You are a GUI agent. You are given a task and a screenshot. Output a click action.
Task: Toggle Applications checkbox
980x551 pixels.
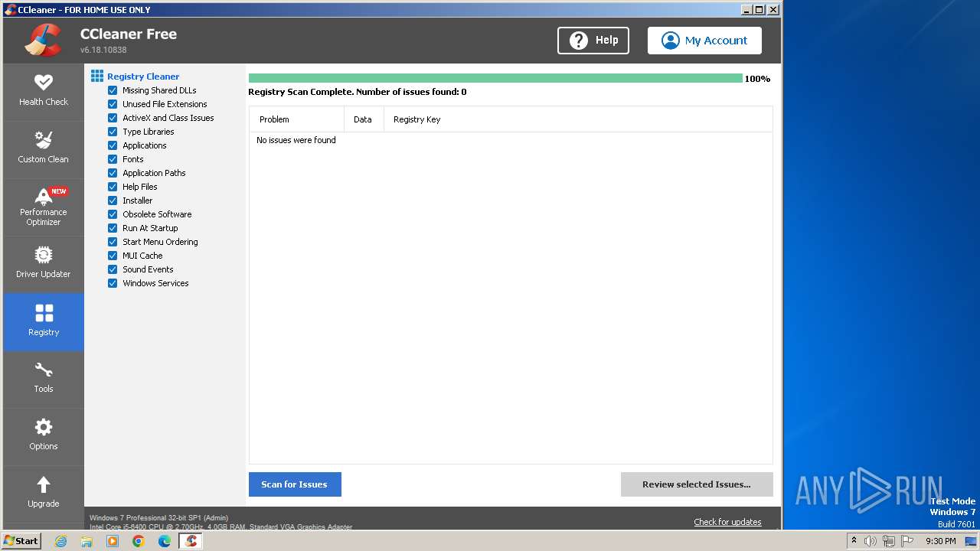click(113, 145)
